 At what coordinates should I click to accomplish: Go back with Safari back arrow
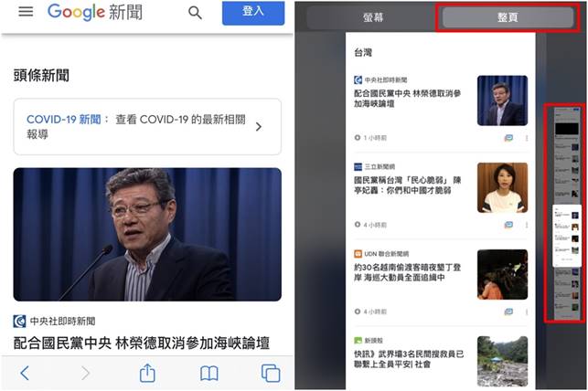pyautogui.click(x=25, y=373)
